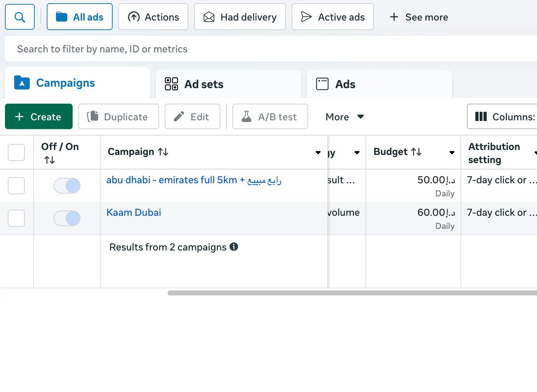
Task: Click the Active ads paper plane icon
Action: point(306,17)
